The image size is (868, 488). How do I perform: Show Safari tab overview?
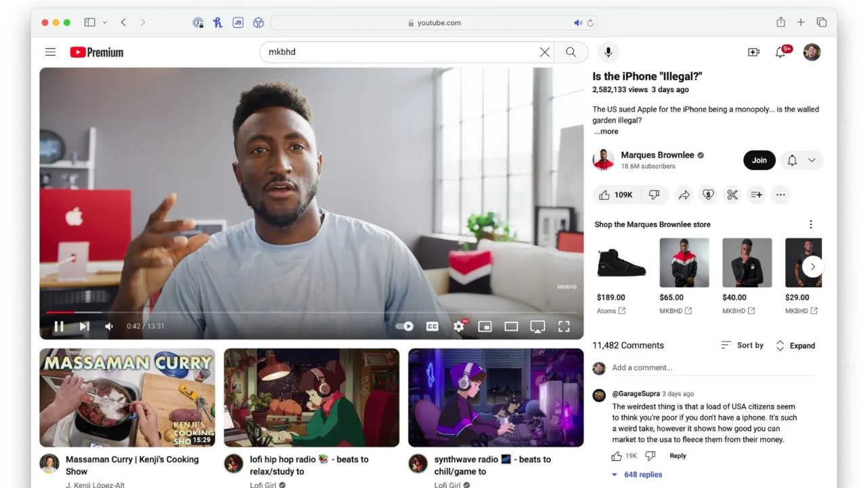pyautogui.click(x=821, y=22)
